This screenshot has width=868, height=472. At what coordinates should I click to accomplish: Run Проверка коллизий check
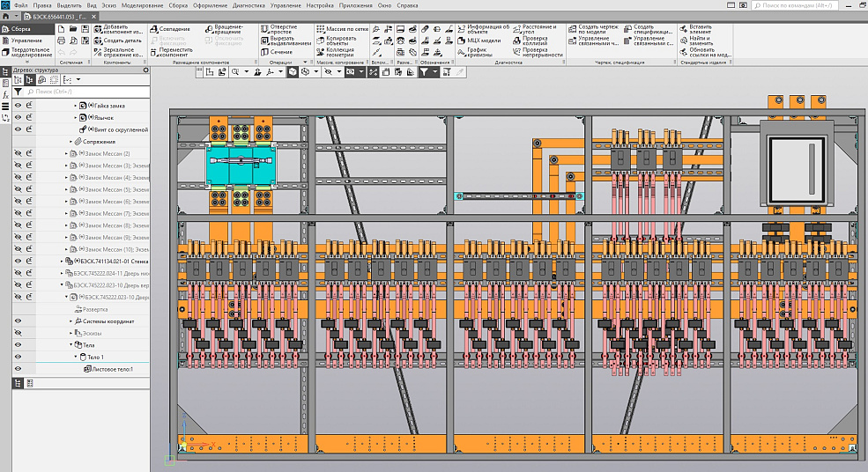(534, 41)
